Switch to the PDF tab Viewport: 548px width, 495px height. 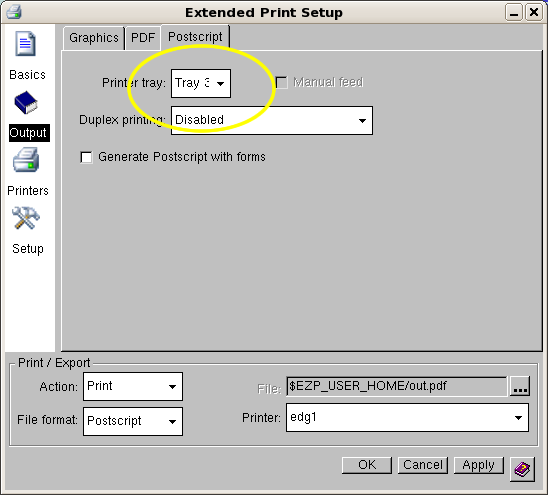pos(143,38)
